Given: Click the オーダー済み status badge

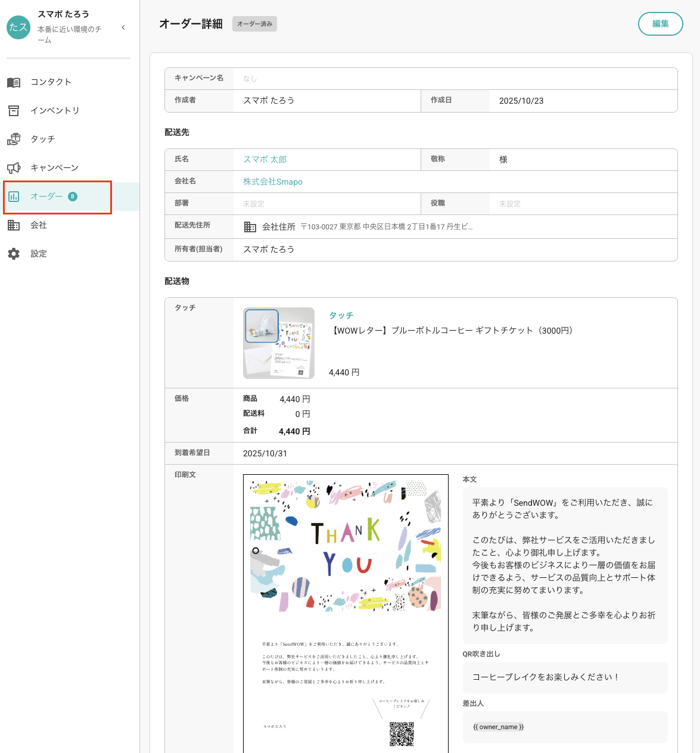Looking at the screenshot, I should 254,24.
